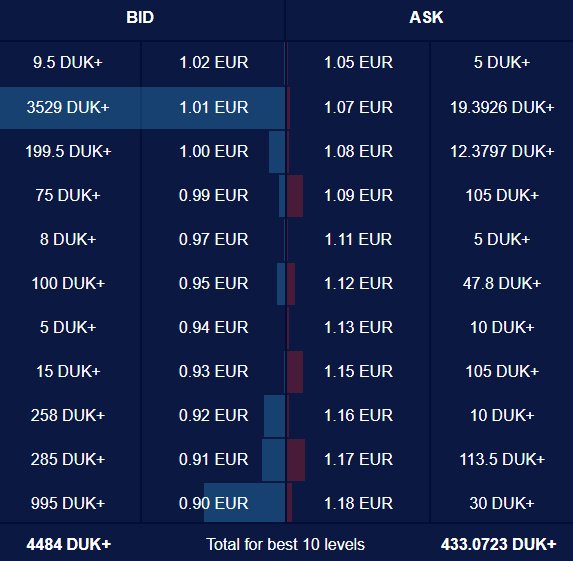Select the 0.95 EUR bid price
The height and width of the screenshot is (561, 573).
[x=213, y=284]
